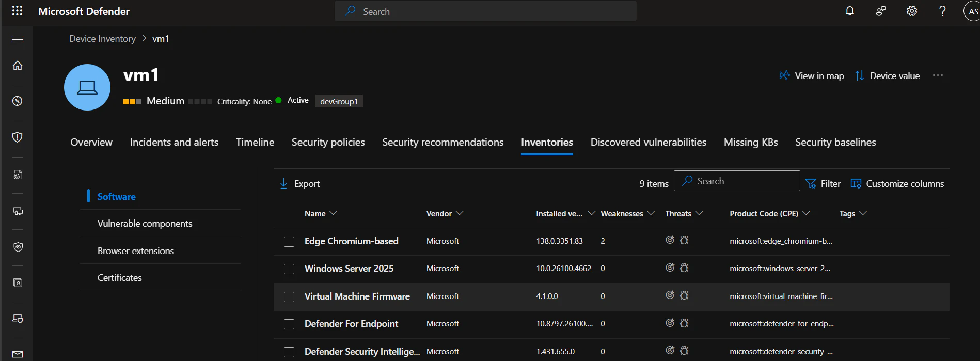Open the notifications bell
Image resolution: width=980 pixels, height=361 pixels.
click(x=850, y=11)
